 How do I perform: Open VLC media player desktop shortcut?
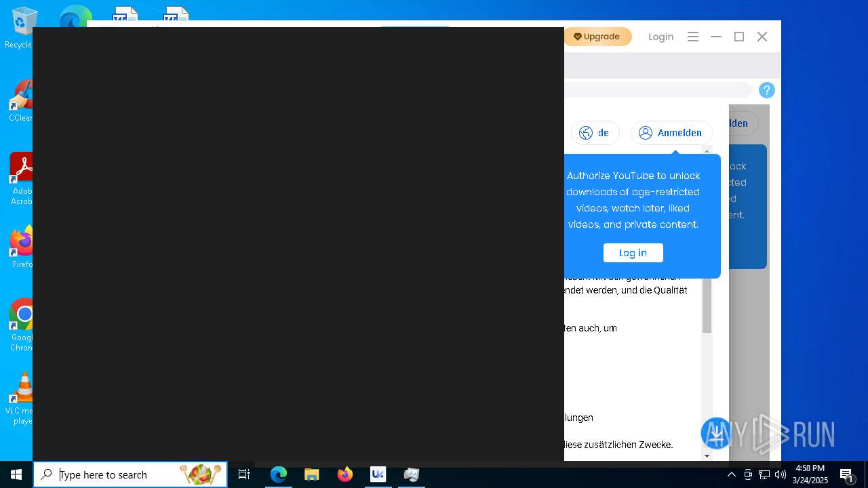pyautogui.click(x=20, y=399)
